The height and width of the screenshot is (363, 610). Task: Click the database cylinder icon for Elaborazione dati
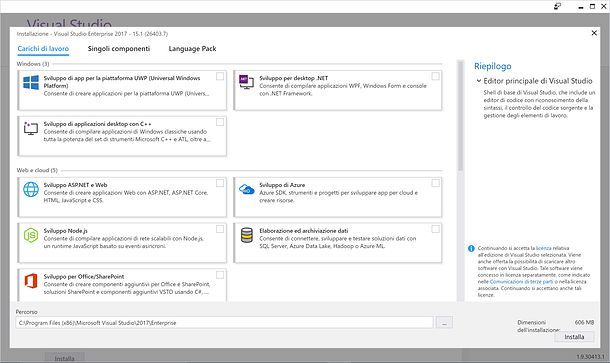tap(247, 235)
